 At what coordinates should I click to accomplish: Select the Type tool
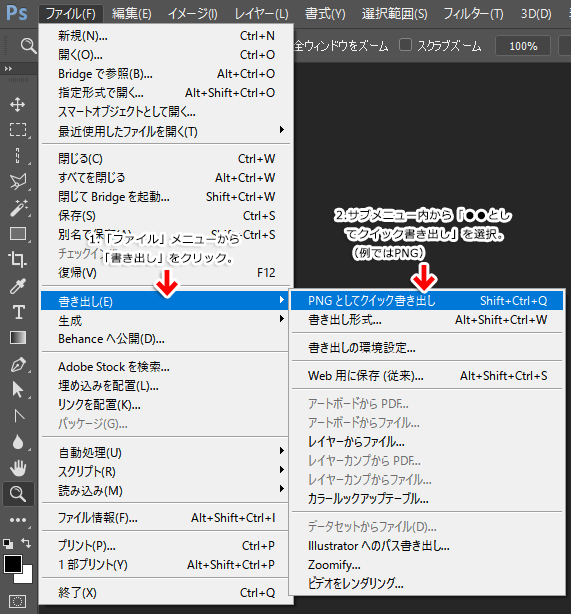pos(18,312)
